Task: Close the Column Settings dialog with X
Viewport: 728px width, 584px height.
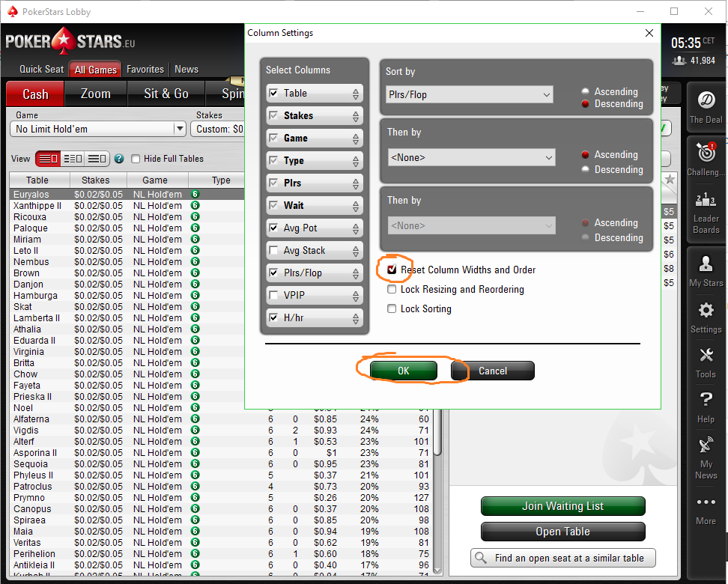Action: [x=649, y=33]
